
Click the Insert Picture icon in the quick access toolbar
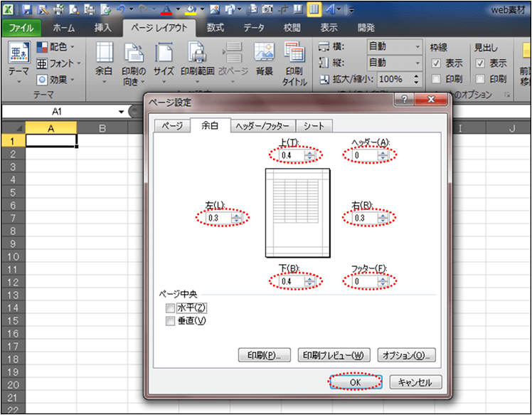click(x=214, y=10)
